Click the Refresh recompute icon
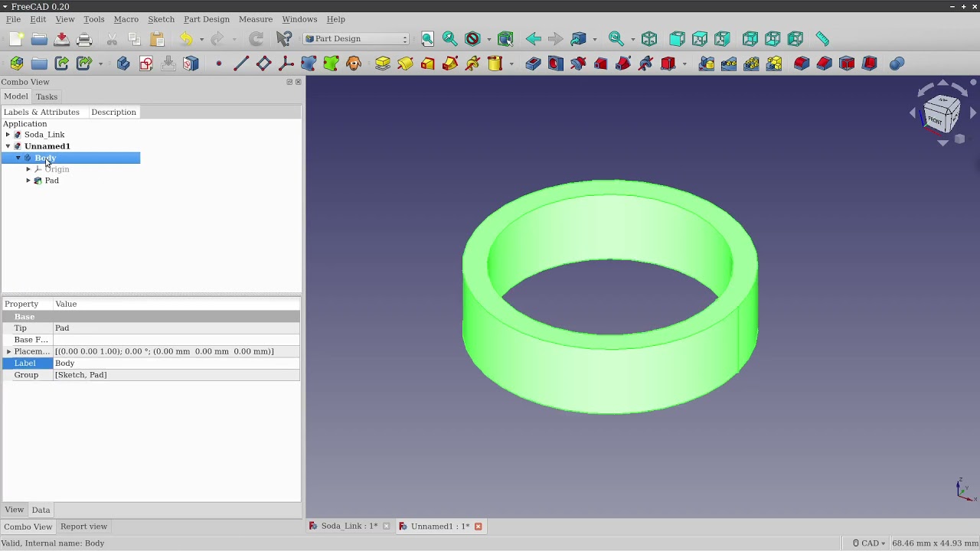 tap(256, 39)
